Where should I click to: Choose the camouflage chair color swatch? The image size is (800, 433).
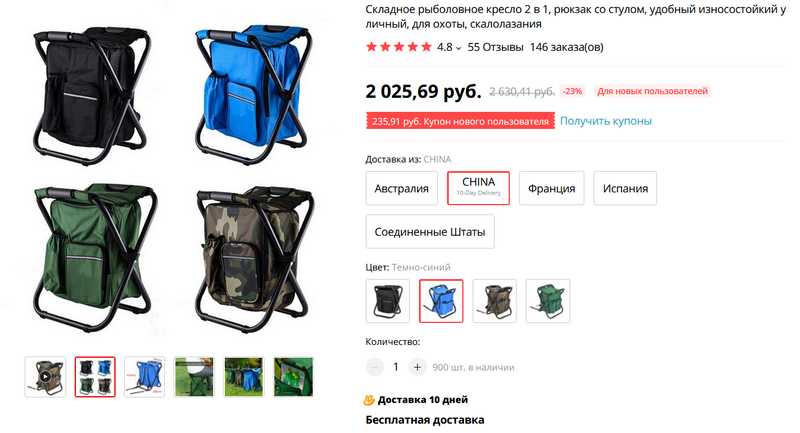point(494,301)
